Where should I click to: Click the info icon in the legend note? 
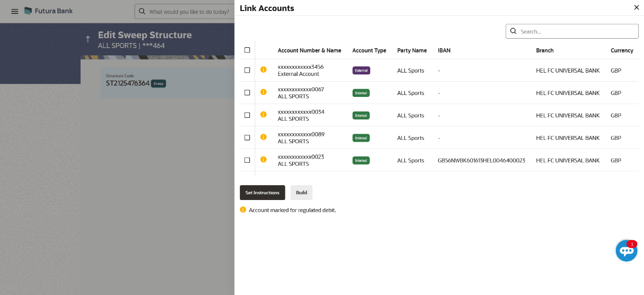243,210
